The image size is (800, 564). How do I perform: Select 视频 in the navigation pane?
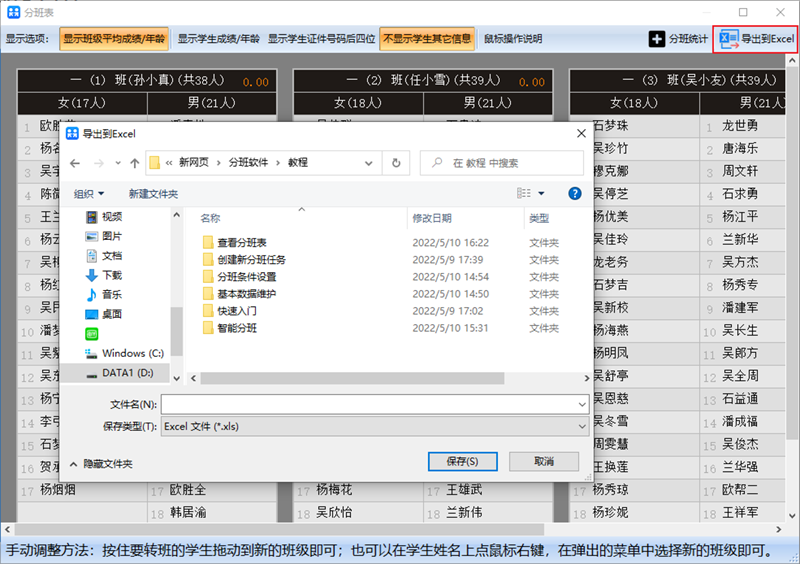click(104, 217)
